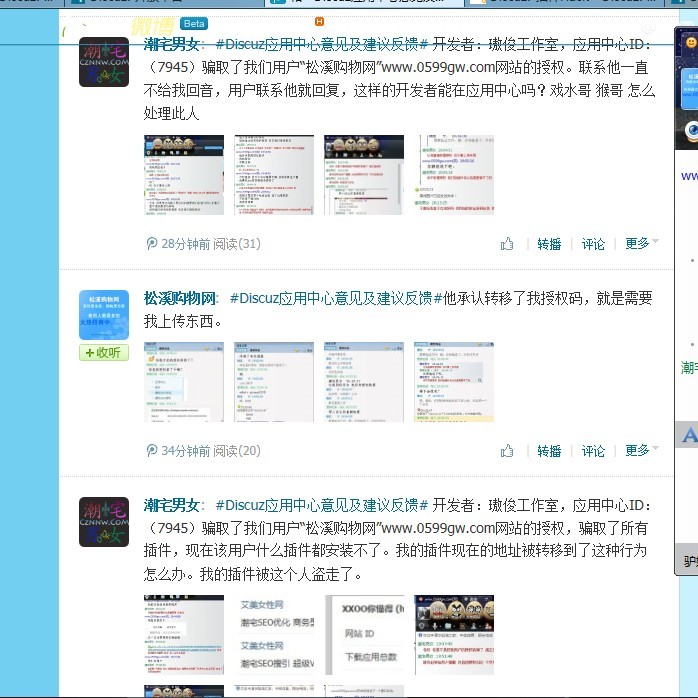Open 松溪购物网 avatar image
The image size is (698, 698).
click(x=104, y=315)
